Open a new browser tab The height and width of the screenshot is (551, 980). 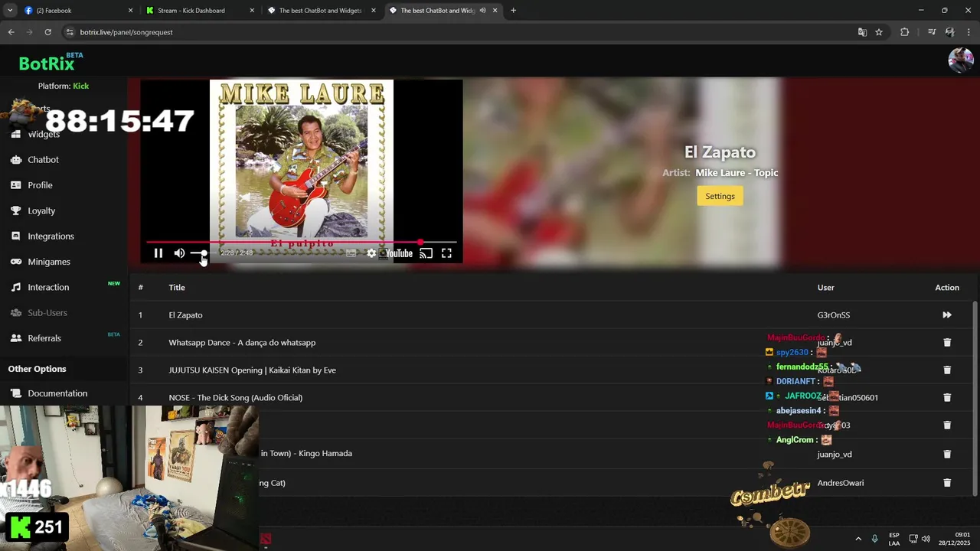tap(513, 11)
